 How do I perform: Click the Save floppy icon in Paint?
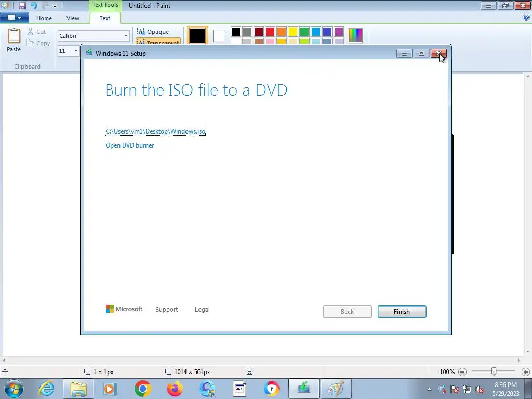click(x=22, y=5)
